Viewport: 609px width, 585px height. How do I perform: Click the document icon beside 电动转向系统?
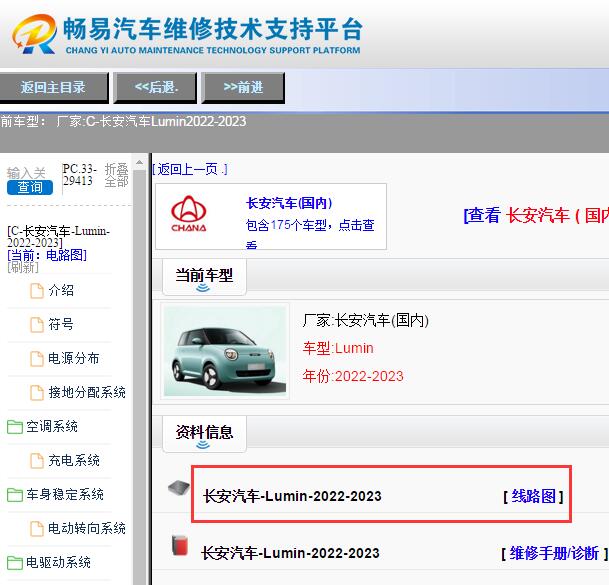37,529
